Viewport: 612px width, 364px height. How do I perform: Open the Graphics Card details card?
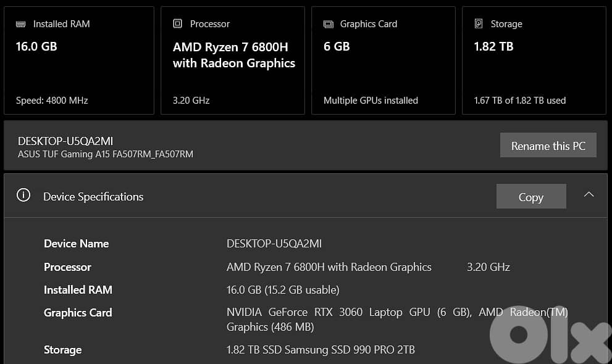point(383,60)
